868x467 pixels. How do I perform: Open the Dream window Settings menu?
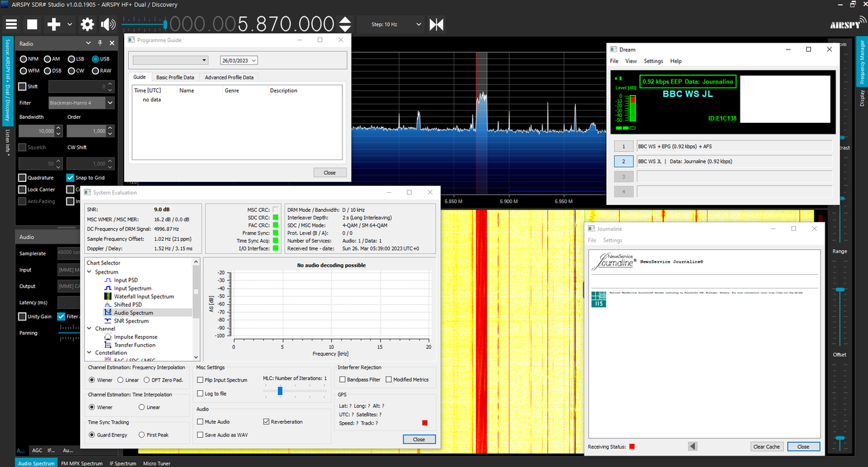click(653, 61)
